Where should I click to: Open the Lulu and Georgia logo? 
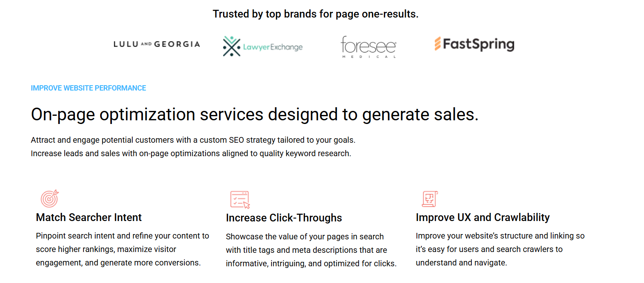157,44
